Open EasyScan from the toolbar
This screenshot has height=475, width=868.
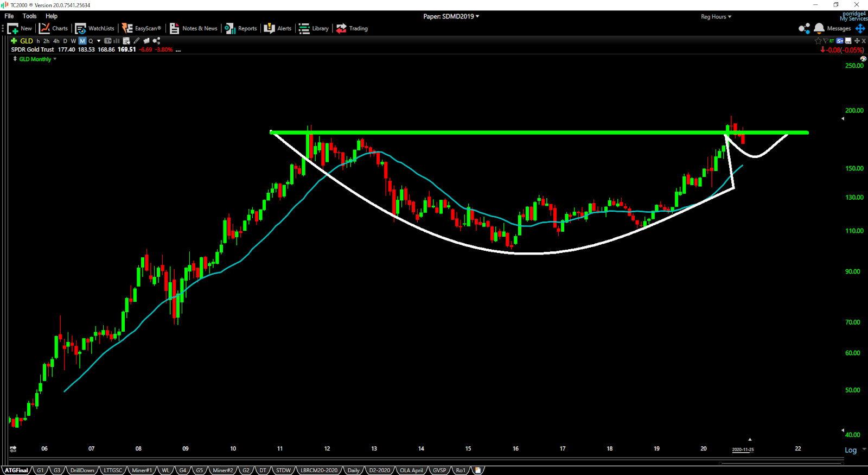tap(141, 28)
